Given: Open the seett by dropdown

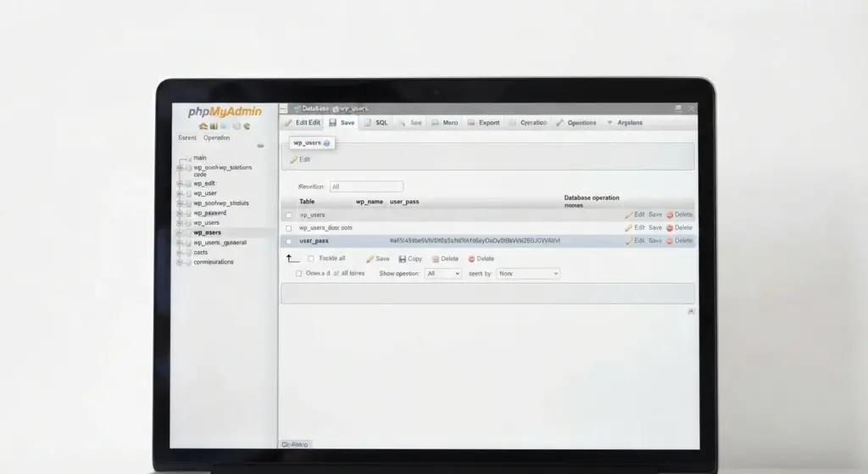Looking at the screenshot, I should point(528,274).
